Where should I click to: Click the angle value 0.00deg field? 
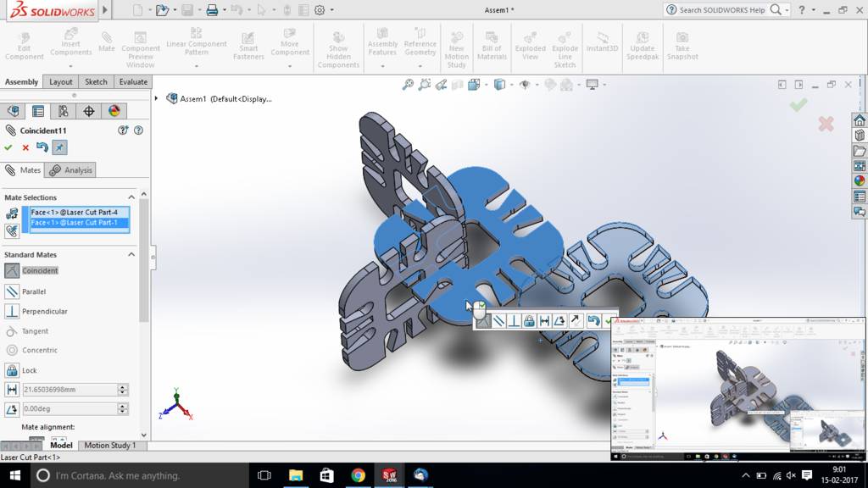click(70, 409)
